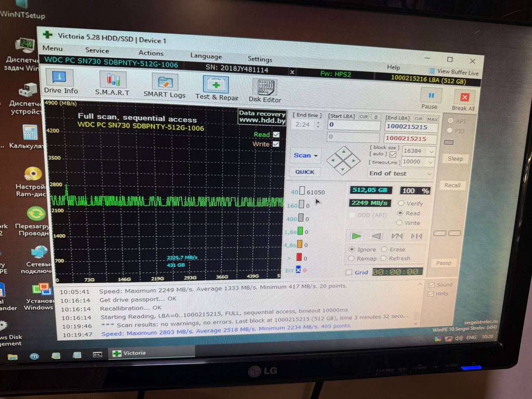Image resolution: width=532 pixels, height=399 pixels.
Task: Pause the running scan
Action: 429,99
